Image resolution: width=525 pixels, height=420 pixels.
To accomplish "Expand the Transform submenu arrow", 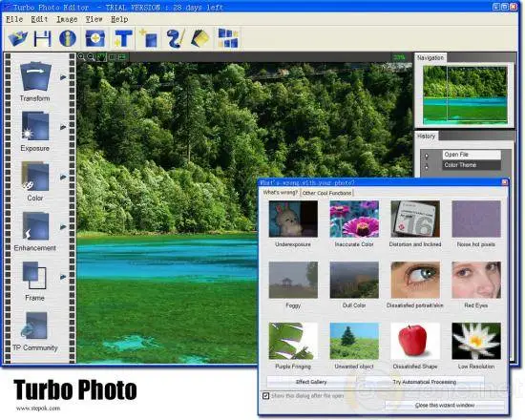I will (63, 77).
